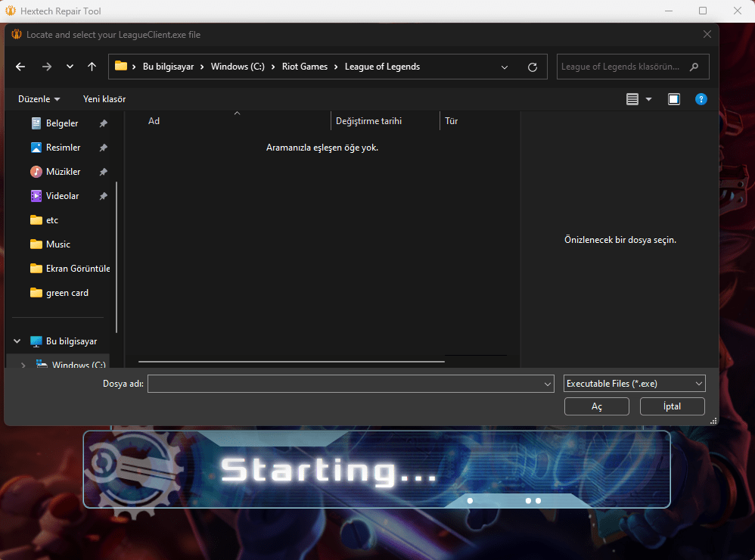
Task: Go forward with the right arrow button
Action: 47,67
